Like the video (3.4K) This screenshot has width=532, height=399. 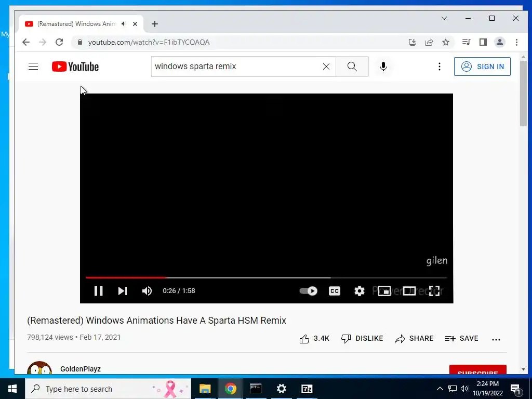click(314, 339)
